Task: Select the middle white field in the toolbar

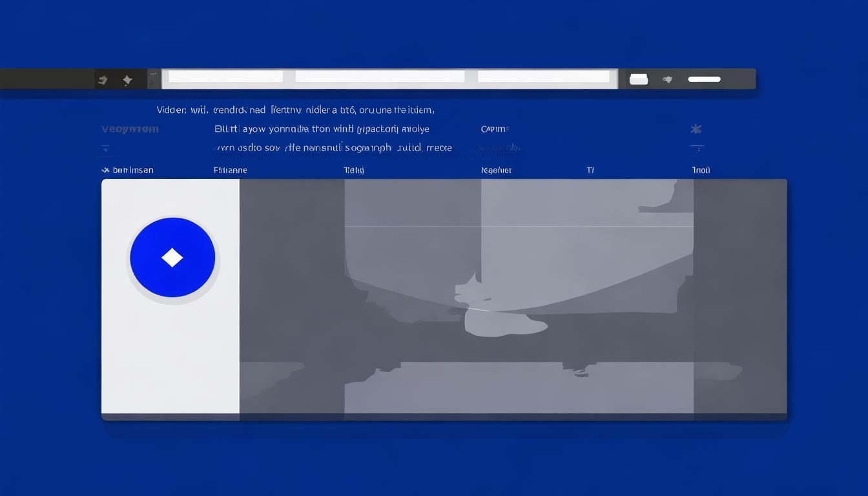Action: point(380,77)
